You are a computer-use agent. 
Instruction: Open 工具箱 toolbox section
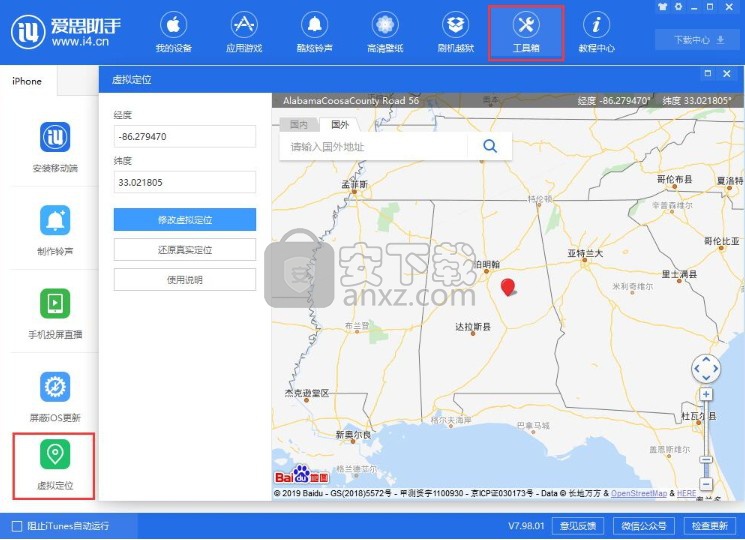tap(526, 32)
